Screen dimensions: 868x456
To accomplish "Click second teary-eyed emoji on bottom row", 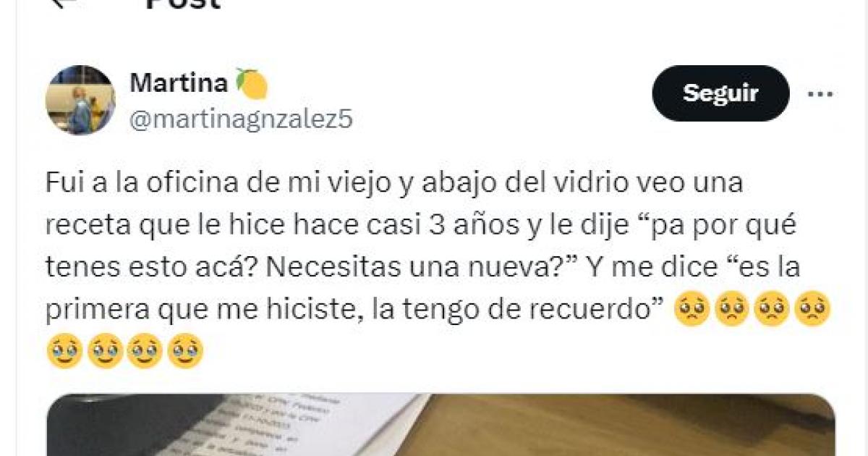I will [x=104, y=351].
